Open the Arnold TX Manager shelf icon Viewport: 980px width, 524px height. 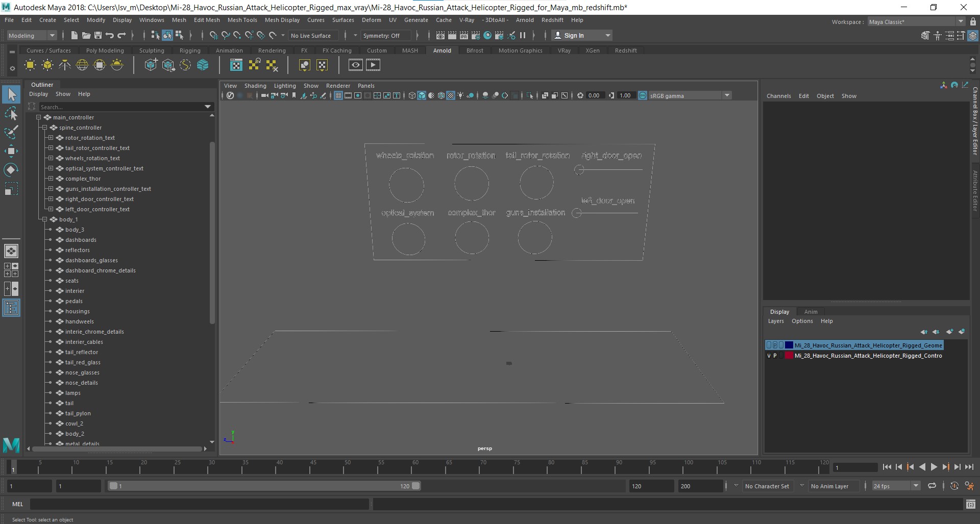236,65
